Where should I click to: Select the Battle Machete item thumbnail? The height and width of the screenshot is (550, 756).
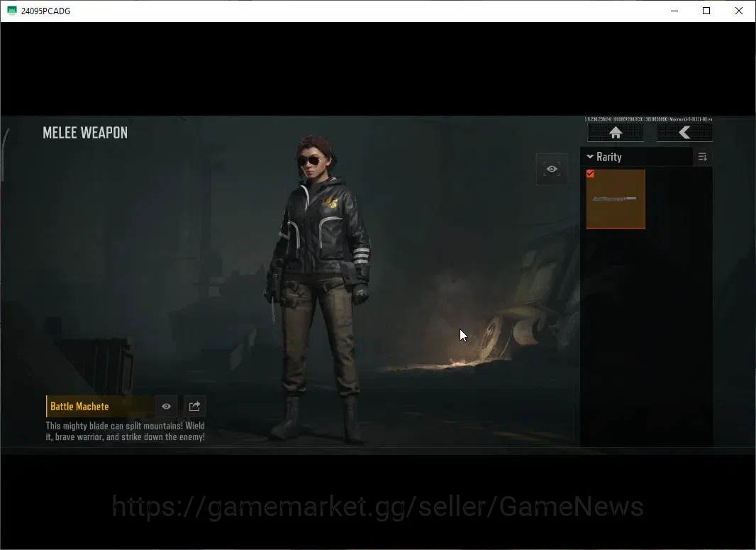pos(616,199)
